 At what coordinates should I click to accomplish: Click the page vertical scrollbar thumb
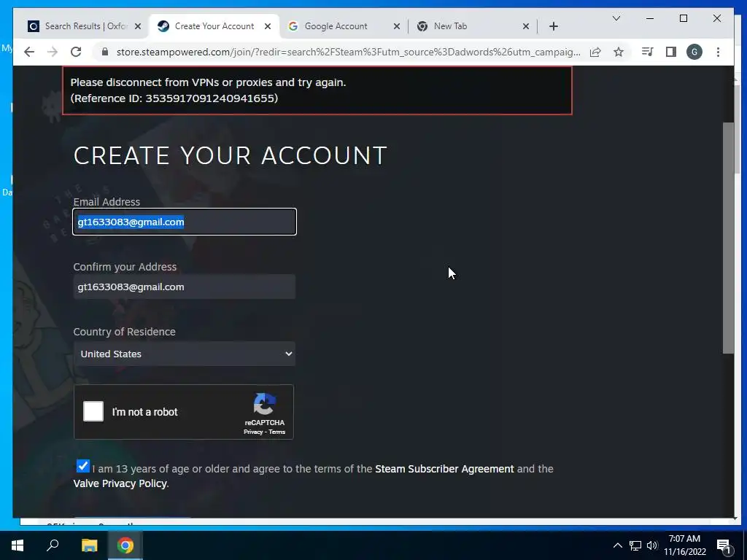728,238
